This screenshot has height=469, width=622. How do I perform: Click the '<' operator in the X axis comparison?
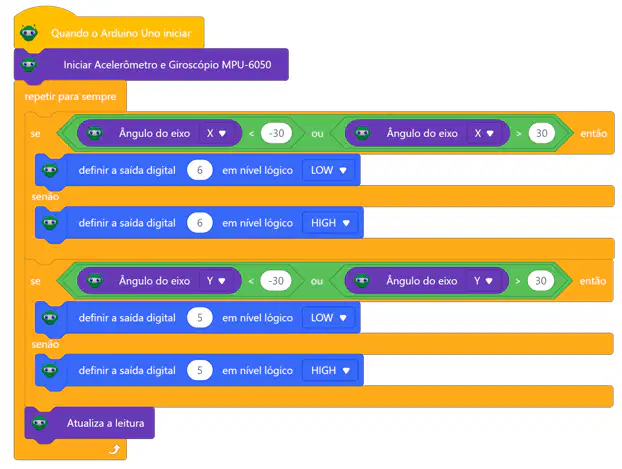click(251, 134)
